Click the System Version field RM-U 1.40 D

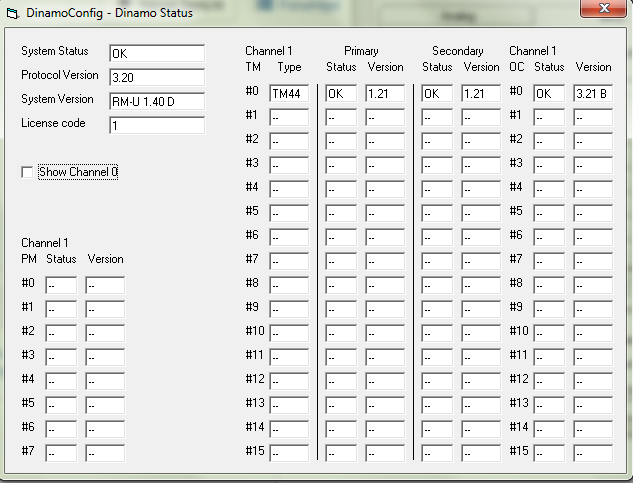pos(156,101)
